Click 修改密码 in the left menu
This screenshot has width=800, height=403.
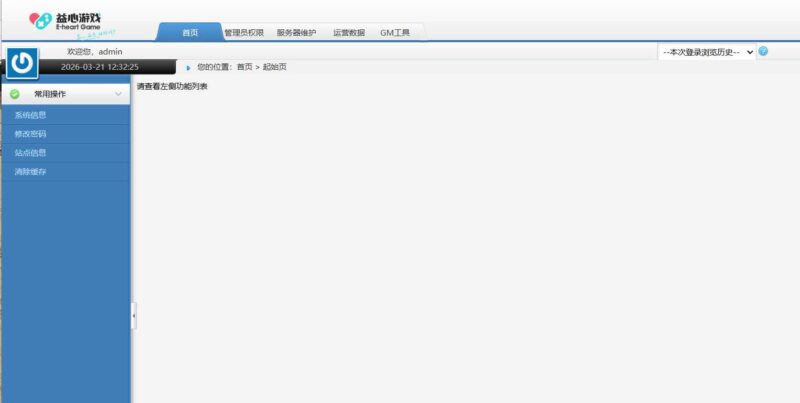(30, 134)
